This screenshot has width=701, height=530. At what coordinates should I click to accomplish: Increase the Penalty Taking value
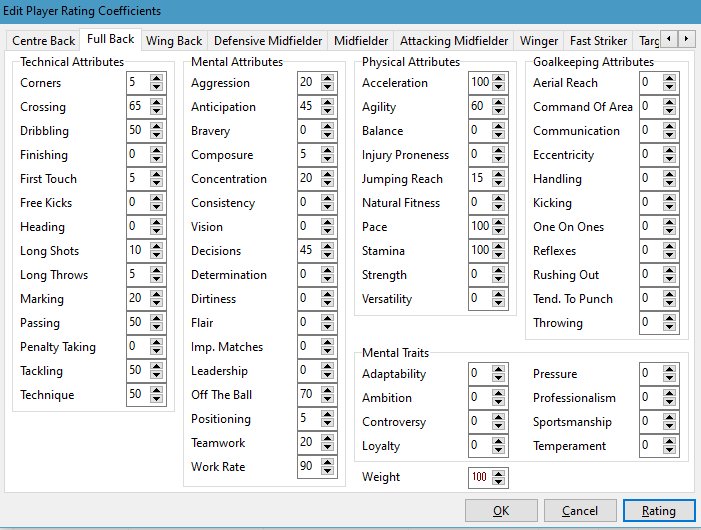[156, 342]
